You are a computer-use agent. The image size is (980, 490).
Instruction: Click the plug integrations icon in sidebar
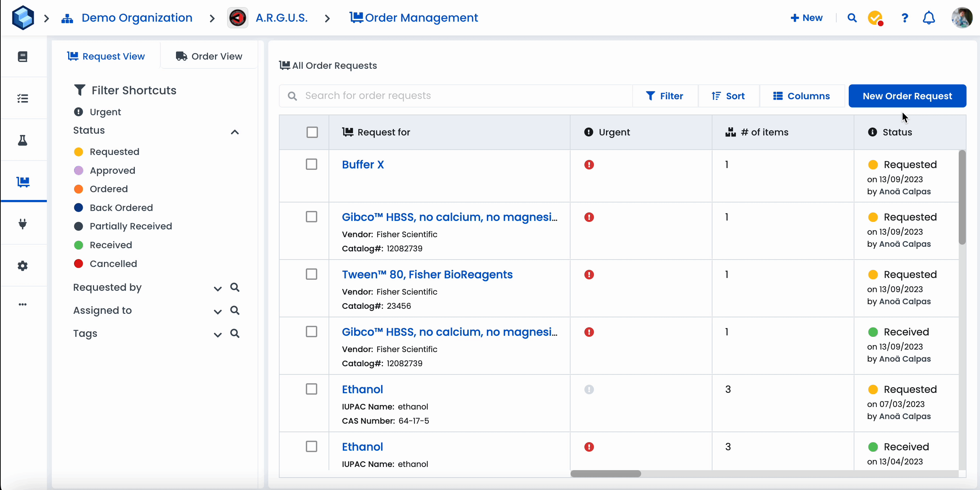[23, 223]
